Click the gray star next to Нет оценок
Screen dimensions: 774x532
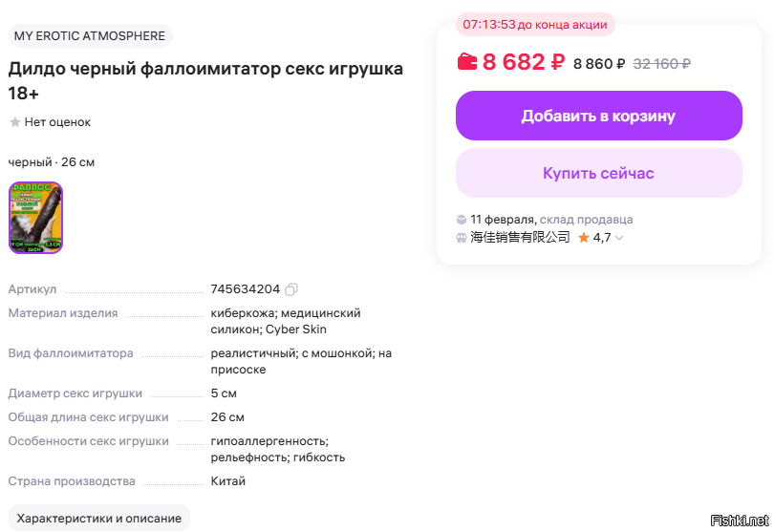click(14, 122)
